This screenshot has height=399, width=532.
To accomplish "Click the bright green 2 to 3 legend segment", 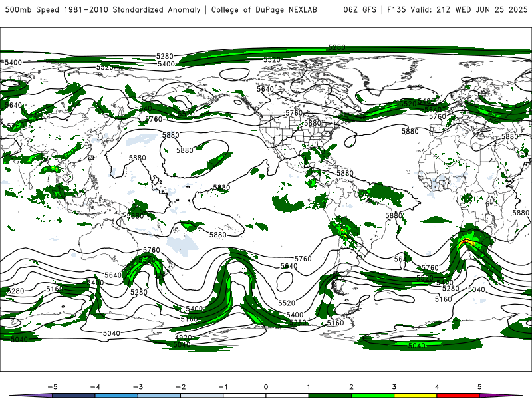I will [x=372, y=396].
